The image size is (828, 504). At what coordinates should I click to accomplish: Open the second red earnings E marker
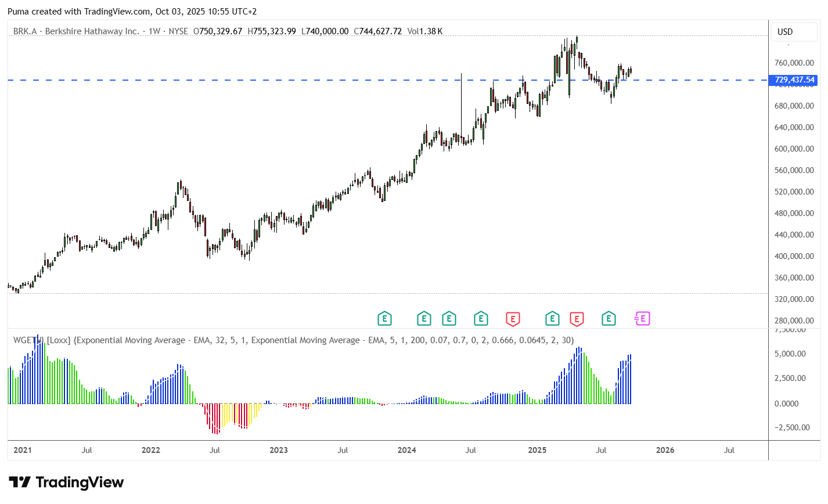(x=577, y=318)
